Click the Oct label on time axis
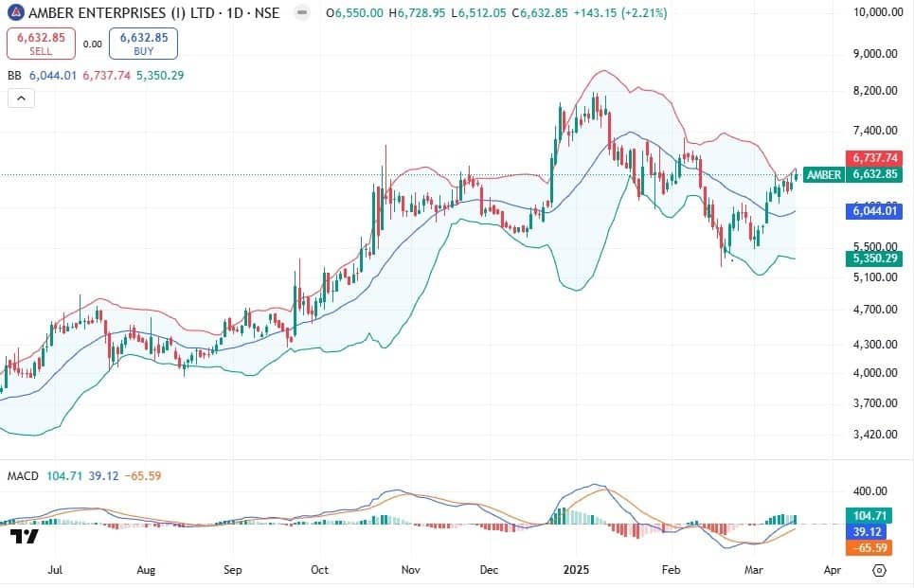The width and height of the screenshot is (914, 588). [x=320, y=571]
